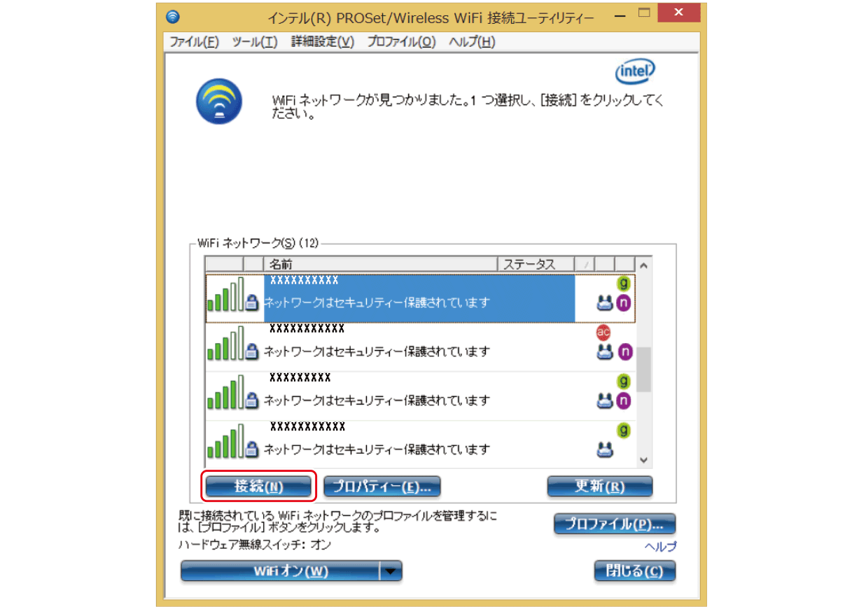868x609 pixels.
Task: Click green g badge of the last listed network
Action: pyautogui.click(x=624, y=430)
